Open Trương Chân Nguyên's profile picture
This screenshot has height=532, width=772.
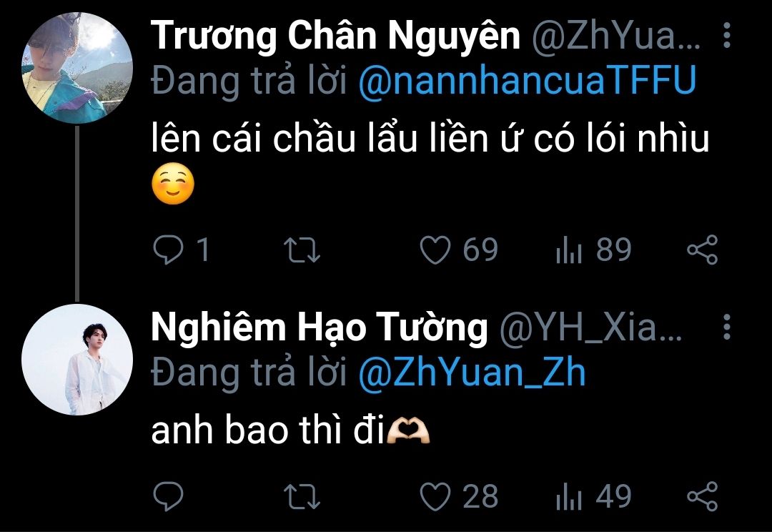click(77, 67)
